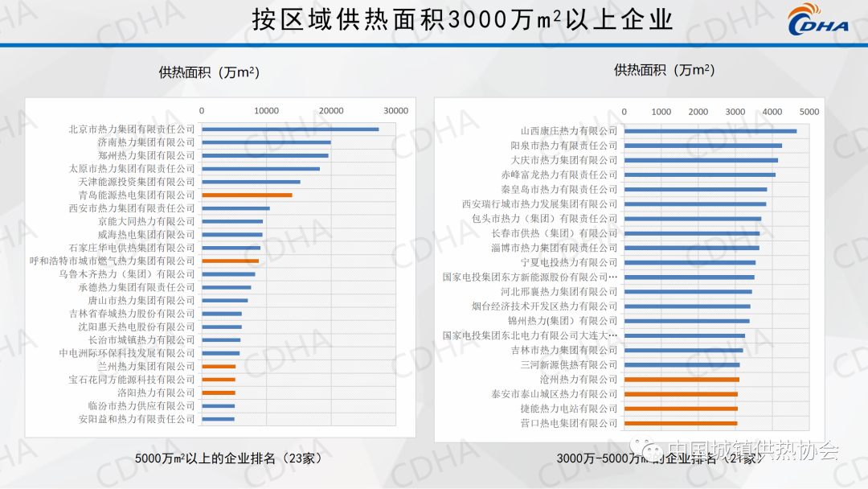Click axis value 1000 in the right chart
868x489 pixels.
point(661,112)
